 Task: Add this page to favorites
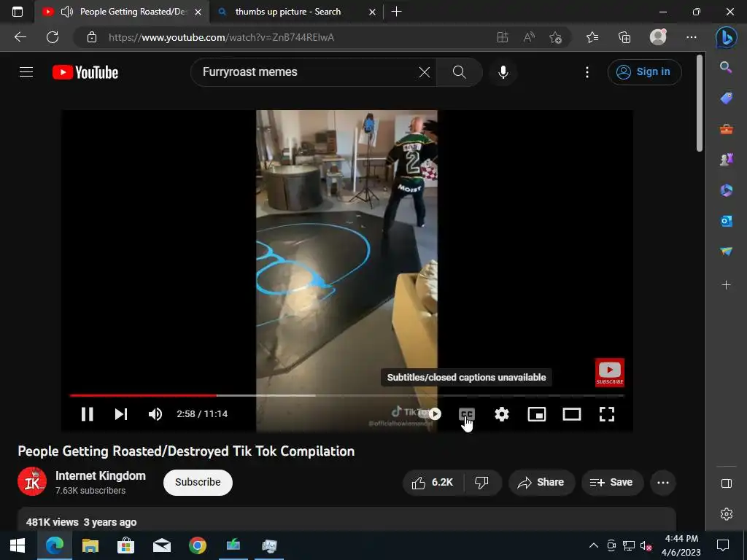click(x=555, y=37)
